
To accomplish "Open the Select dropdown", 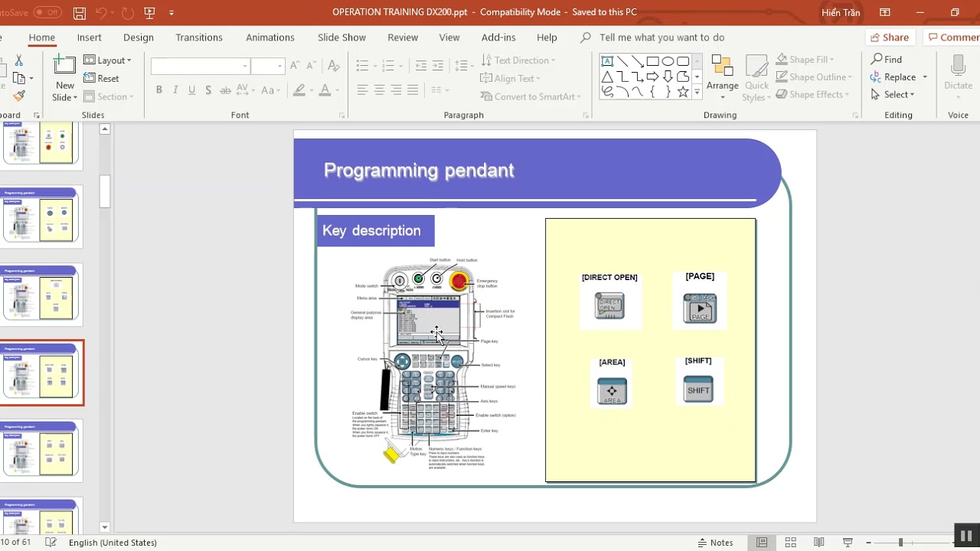I will [x=893, y=94].
